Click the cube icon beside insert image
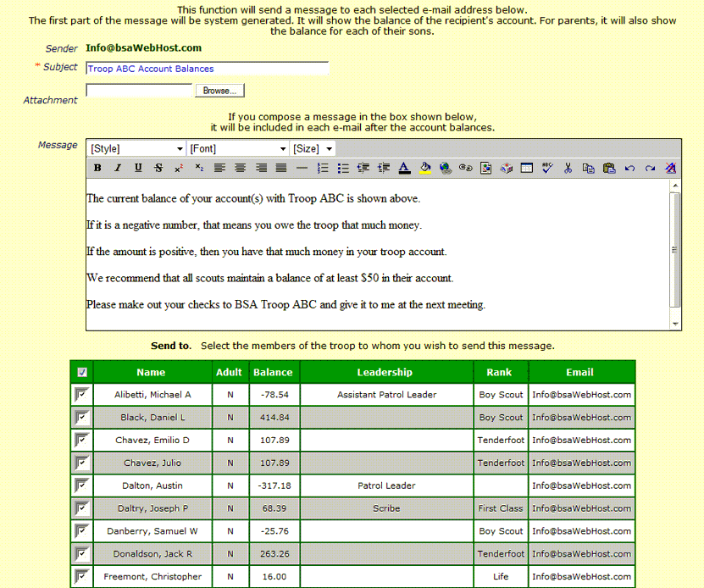The height and width of the screenshot is (588, 704). click(x=507, y=169)
